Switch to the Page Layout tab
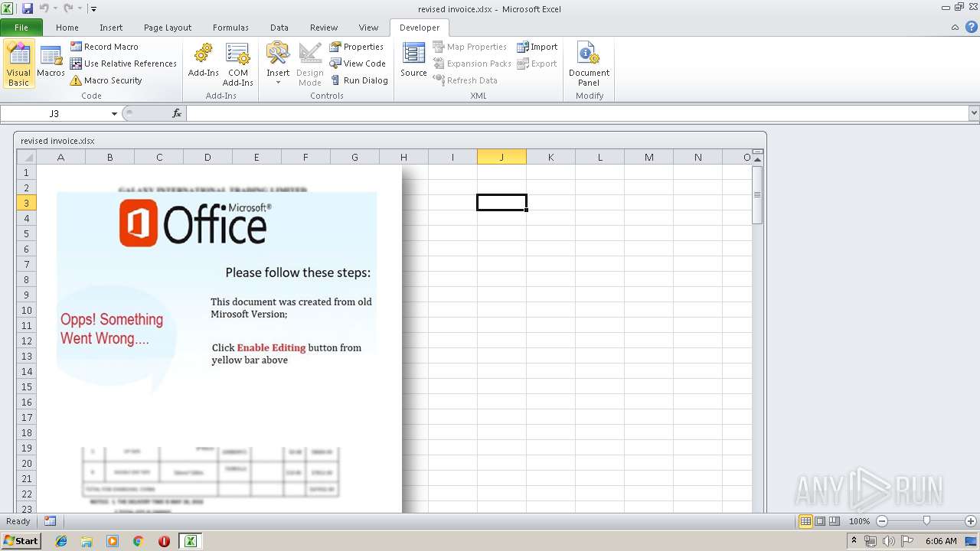This screenshot has width=980, height=551. pos(168,28)
